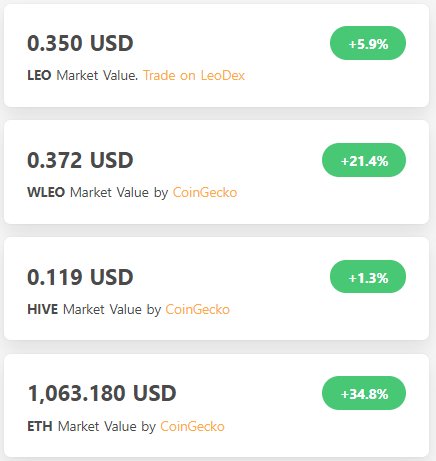Click the CoinGecko link under WLEO

[x=205, y=192]
